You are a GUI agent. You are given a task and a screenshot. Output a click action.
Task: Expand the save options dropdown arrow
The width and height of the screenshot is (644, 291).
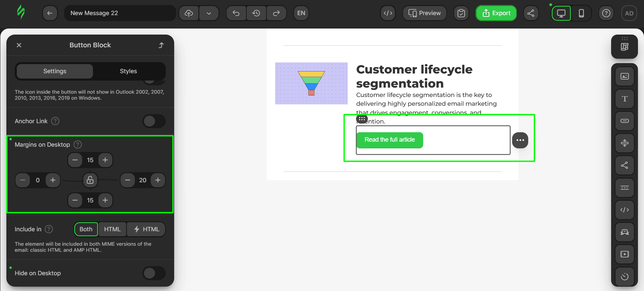[x=209, y=13]
